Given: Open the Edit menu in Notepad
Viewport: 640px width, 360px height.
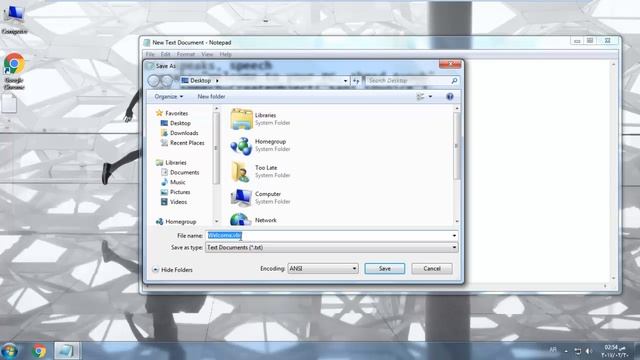Looking at the screenshot, I should click(x=165, y=54).
